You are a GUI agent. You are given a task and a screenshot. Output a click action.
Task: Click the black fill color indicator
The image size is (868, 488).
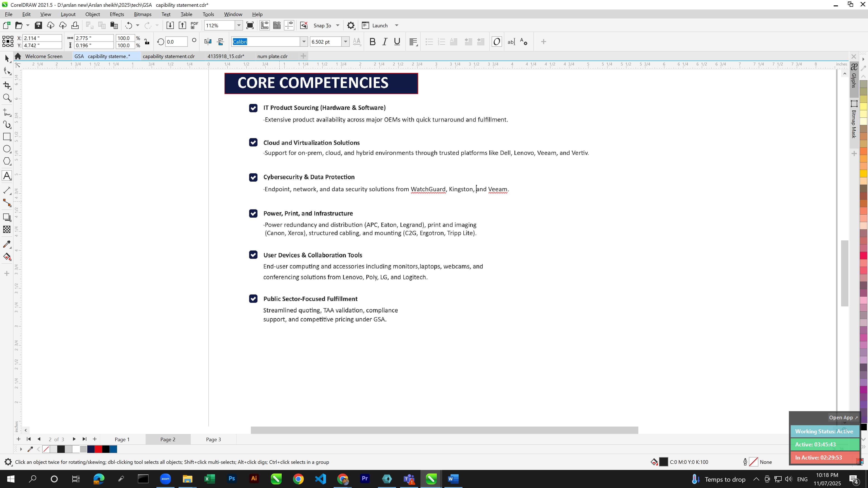point(663,462)
